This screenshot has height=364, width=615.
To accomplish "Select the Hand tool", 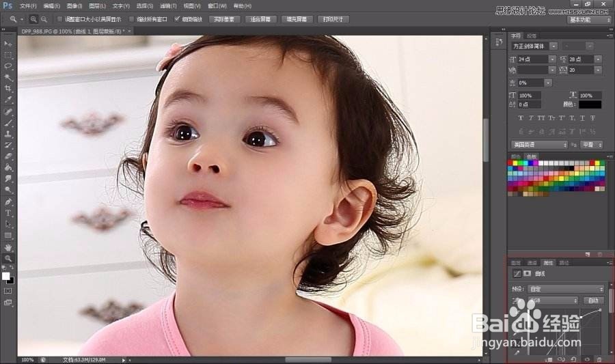I will (x=8, y=248).
